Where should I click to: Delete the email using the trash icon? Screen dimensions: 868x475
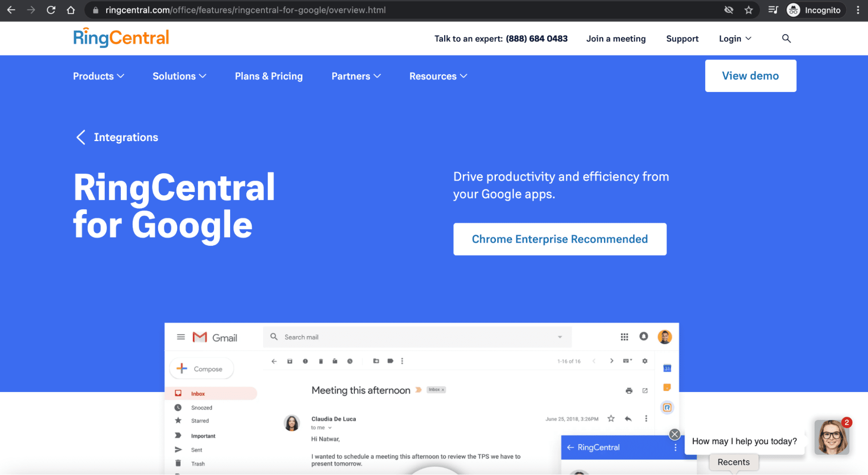(x=321, y=361)
